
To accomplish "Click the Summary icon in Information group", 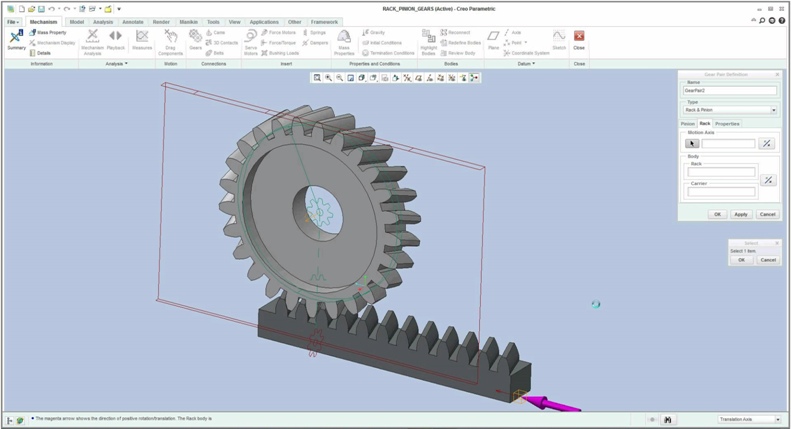I will (x=16, y=38).
